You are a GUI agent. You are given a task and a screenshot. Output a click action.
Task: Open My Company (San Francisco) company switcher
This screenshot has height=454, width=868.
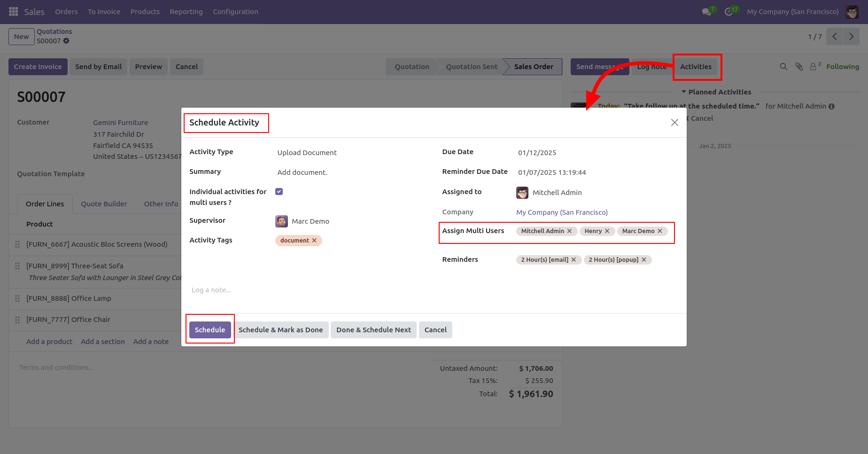click(x=792, y=12)
